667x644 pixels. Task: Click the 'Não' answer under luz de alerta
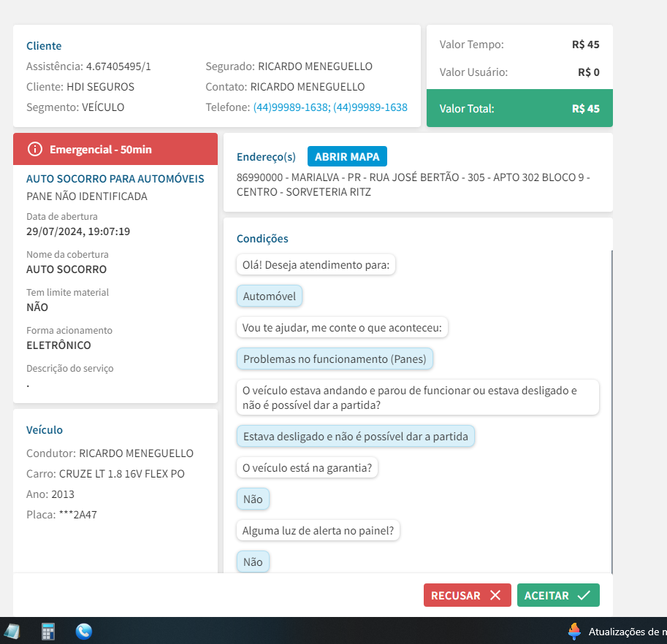click(253, 561)
